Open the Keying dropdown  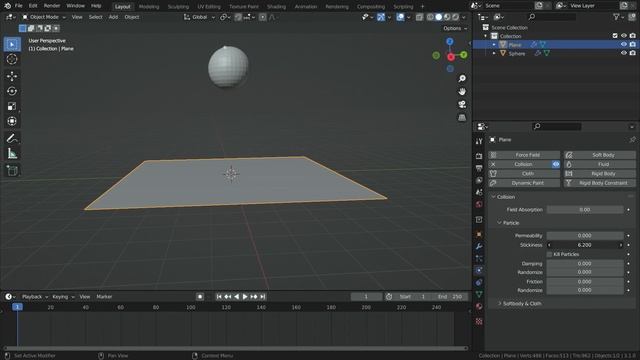(x=63, y=297)
